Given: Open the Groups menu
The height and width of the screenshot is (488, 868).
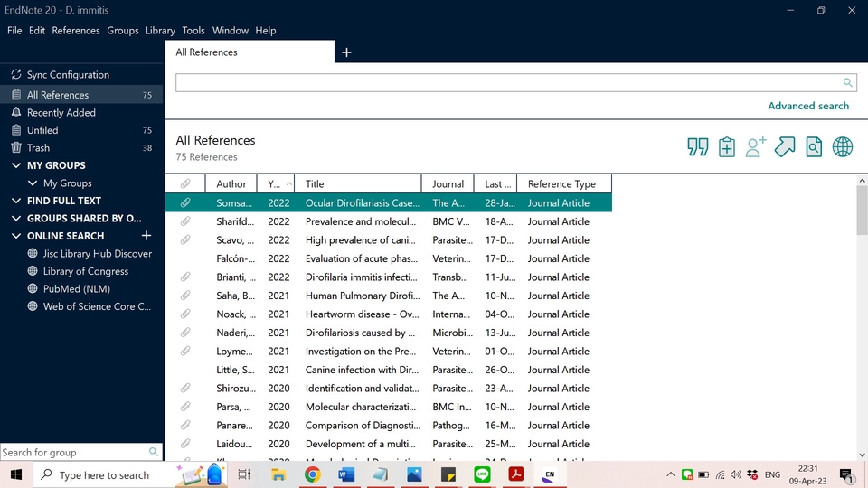Looking at the screenshot, I should click(122, 31).
